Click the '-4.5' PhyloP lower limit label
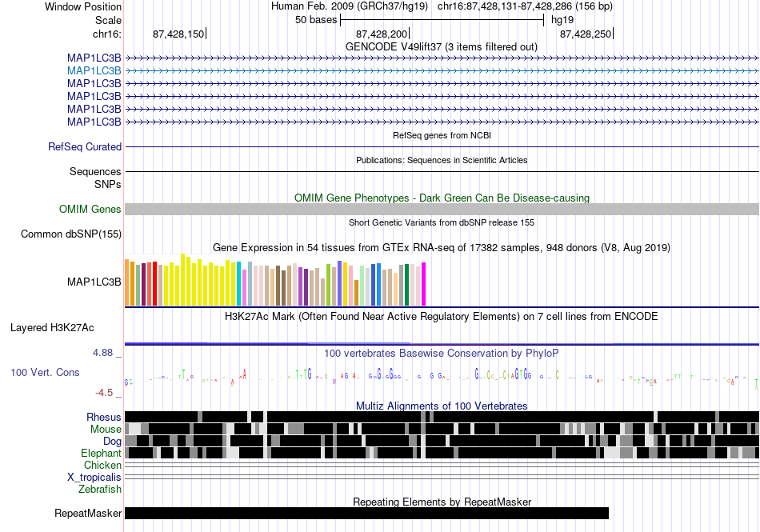 tap(104, 393)
